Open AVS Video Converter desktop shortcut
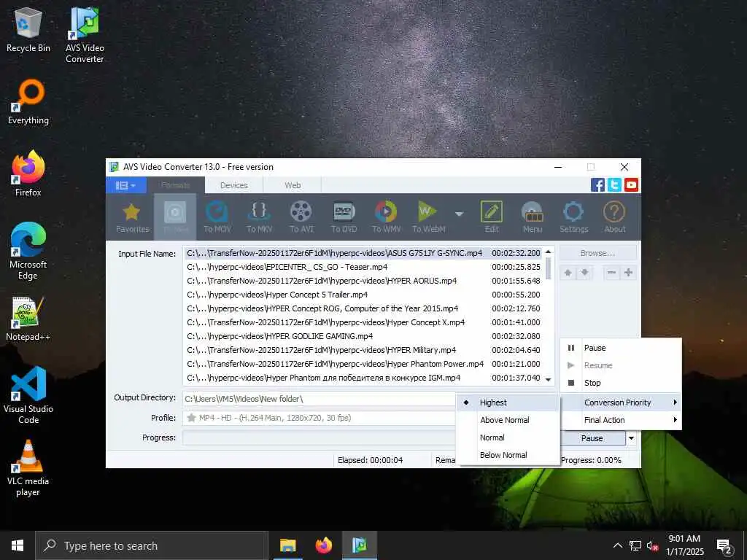747x560 pixels. 85,35
